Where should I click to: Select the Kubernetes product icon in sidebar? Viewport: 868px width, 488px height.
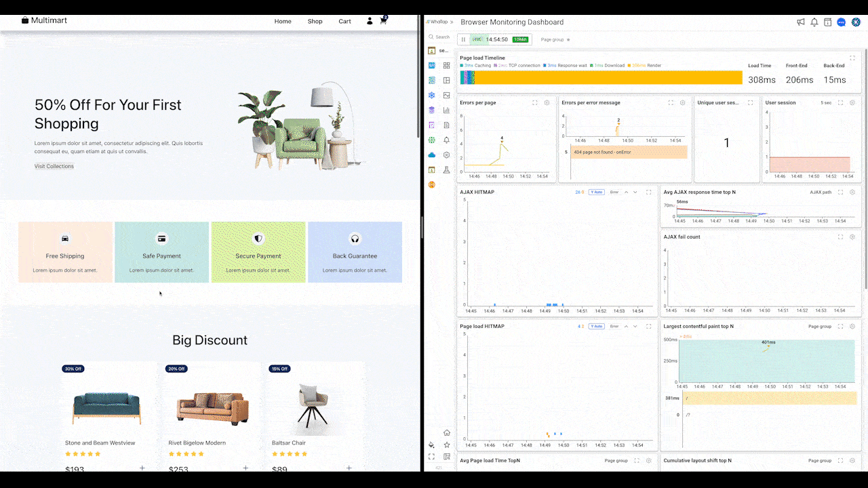tap(431, 96)
